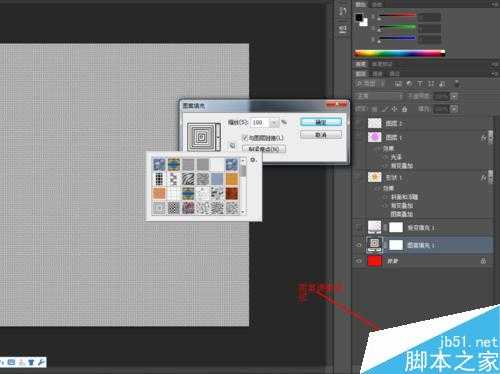
Task: Select the zebra-stripe pattern in picker
Action: pos(188,179)
